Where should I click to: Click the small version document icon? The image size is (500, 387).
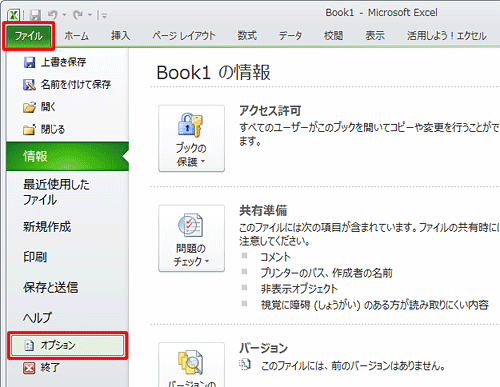(x=245, y=365)
